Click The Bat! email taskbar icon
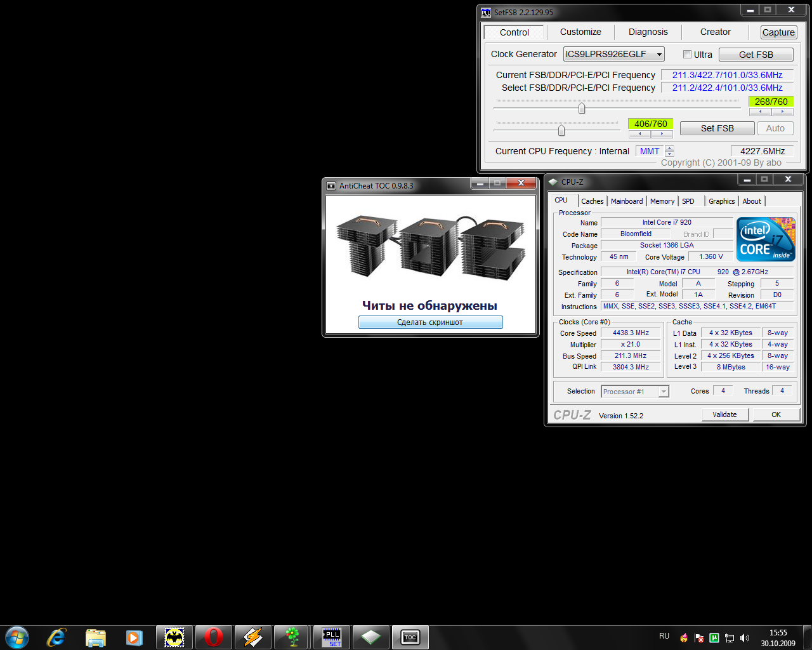812x650 pixels. coord(174,637)
